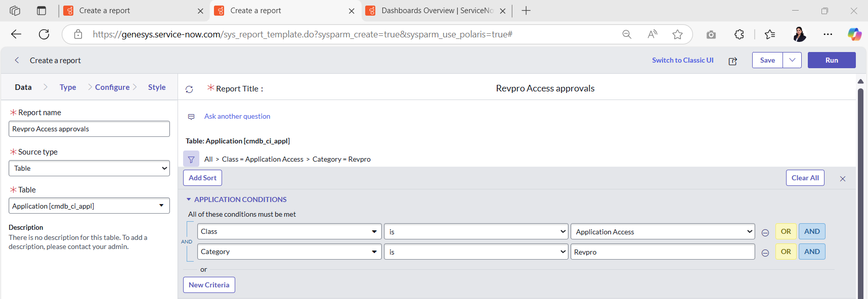Viewport: 868px width, 299px height.
Task: Toggle the filter funnel icon
Action: [191, 159]
